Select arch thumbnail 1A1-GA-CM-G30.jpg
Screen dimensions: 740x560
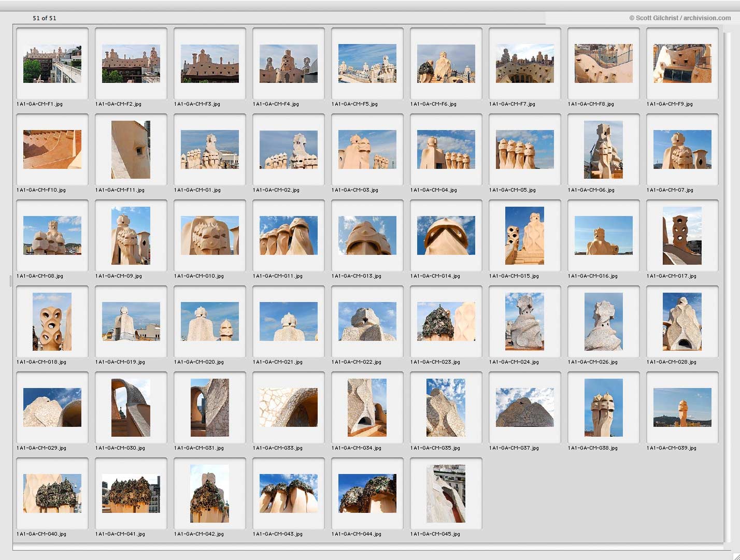coord(131,408)
